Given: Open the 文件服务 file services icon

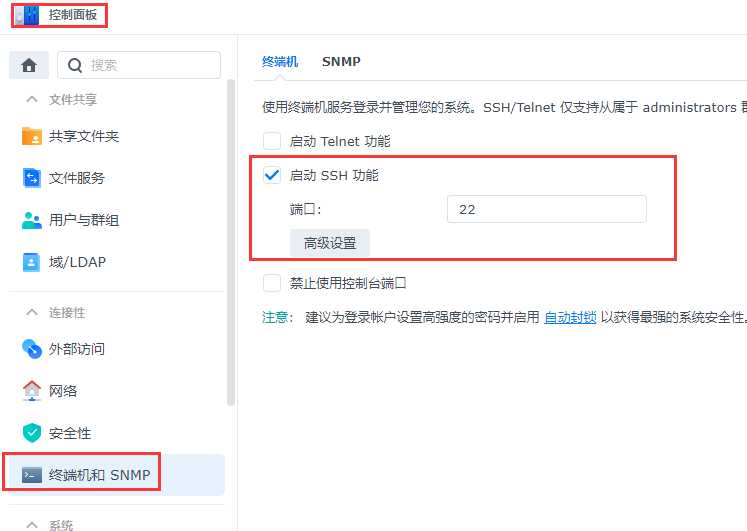Looking at the screenshot, I should pos(32,178).
